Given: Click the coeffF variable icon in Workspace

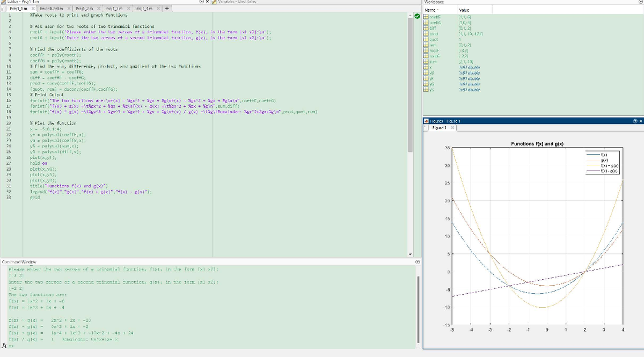Looking at the screenshot, I should 427,17.
